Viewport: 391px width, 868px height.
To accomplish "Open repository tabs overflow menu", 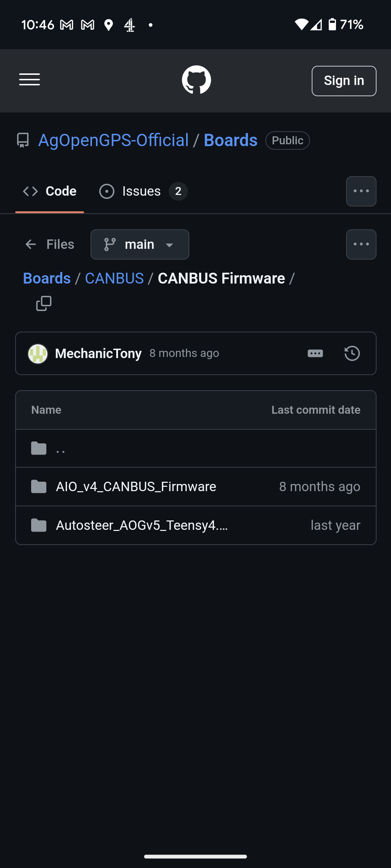I will (361, 191).
